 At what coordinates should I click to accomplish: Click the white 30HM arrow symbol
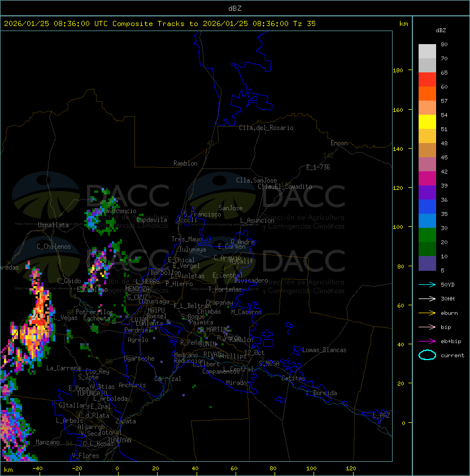pyautogui.click(x=427, y=298)
